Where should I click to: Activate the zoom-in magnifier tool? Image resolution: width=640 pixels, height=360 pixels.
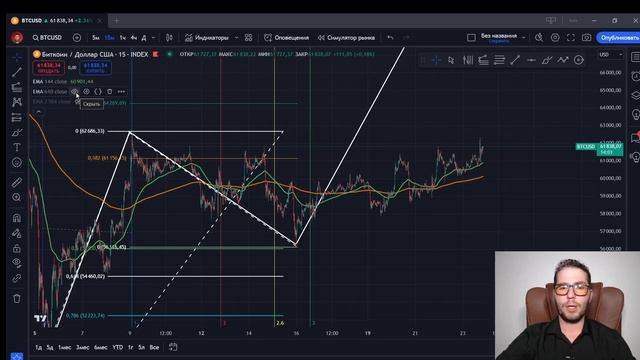[17, 197]
